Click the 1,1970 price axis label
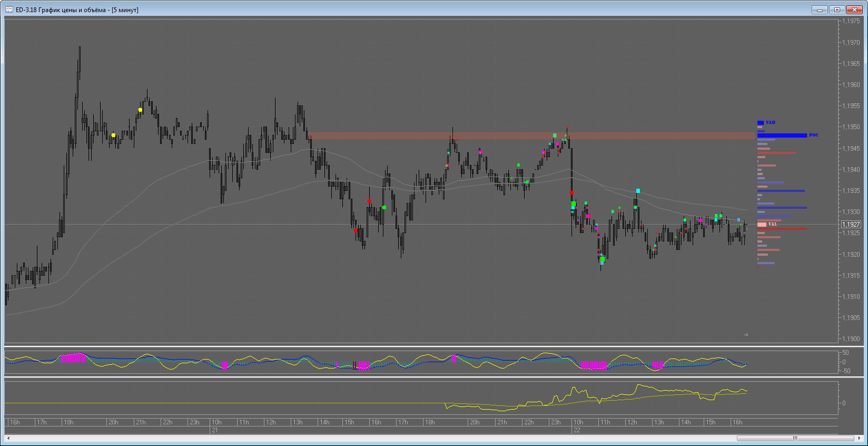Screen dimensions: 868x446 [851, 42]
